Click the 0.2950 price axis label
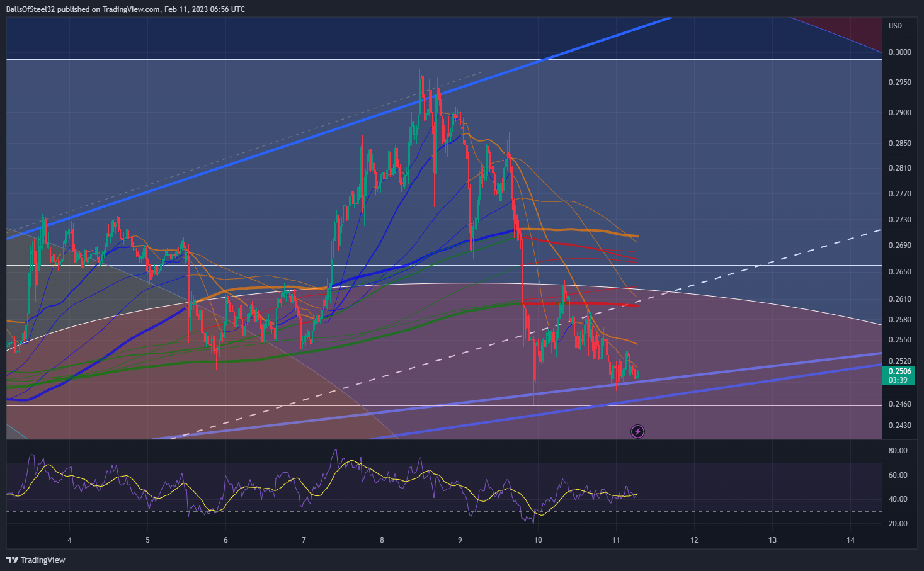 [x=899, y=82]
